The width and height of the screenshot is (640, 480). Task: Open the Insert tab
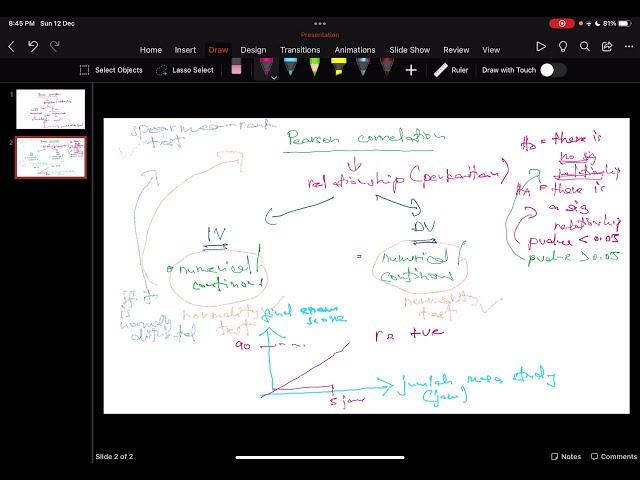185,50
